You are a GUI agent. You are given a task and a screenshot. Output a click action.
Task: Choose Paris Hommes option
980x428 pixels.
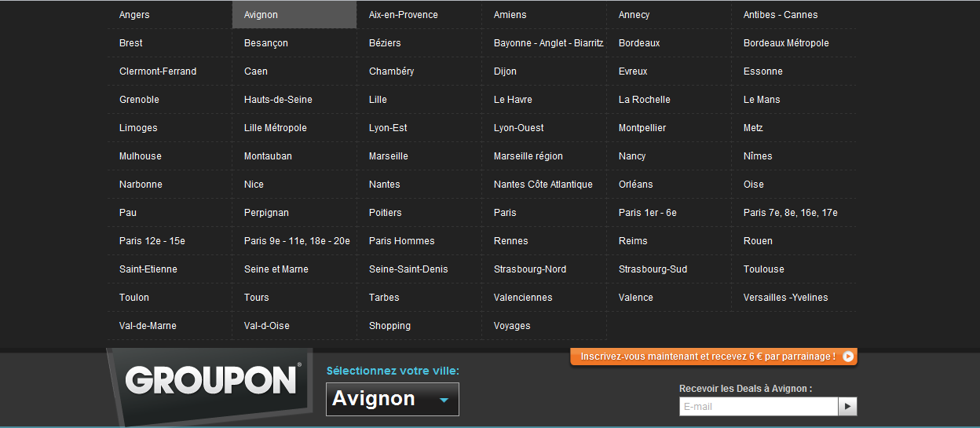401,241
